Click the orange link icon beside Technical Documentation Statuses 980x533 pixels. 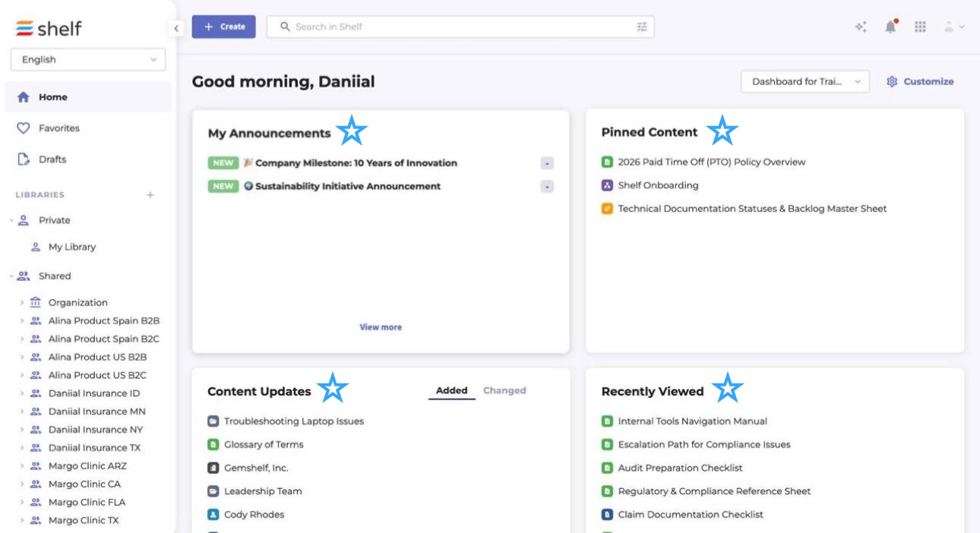(607, 209)
